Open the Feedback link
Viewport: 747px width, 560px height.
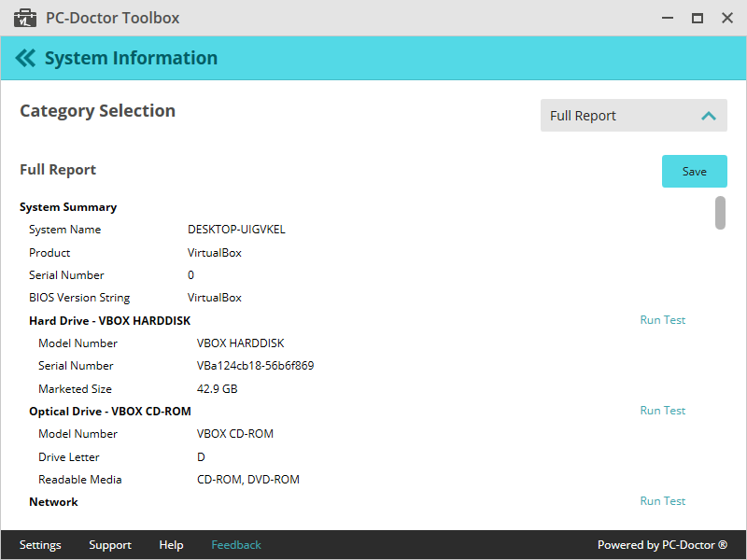point(236,545)
